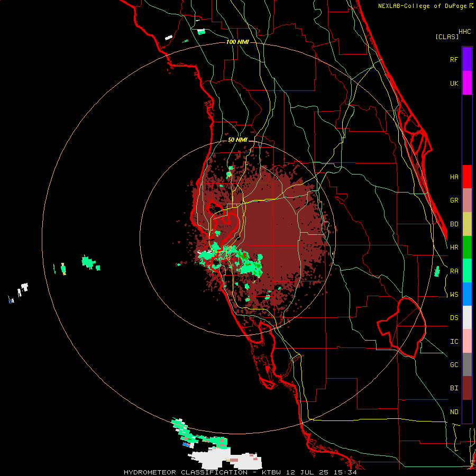Select the IC light pink legend swatch

pyautogui.click(x=467, y=341)
